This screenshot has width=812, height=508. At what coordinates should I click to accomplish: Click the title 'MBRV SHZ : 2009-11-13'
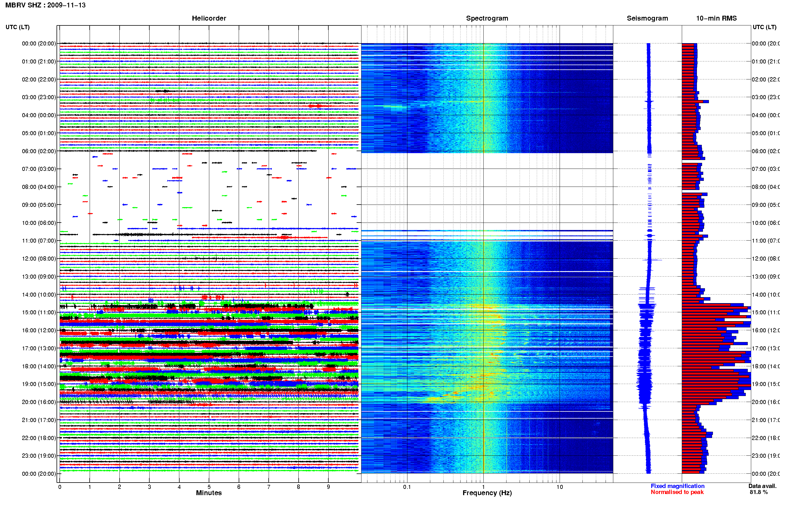[x=45, y=5]
